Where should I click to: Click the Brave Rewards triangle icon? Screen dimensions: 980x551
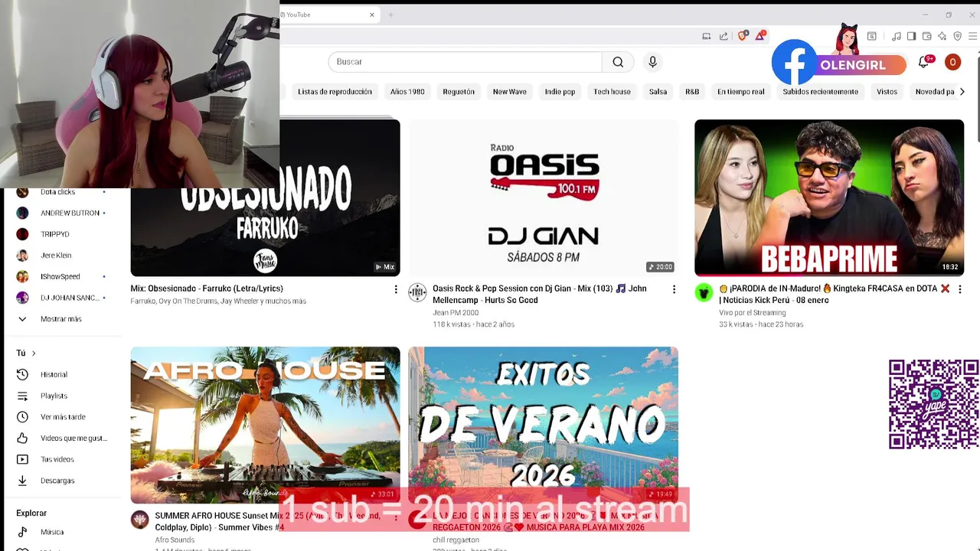tap(760, 36)
